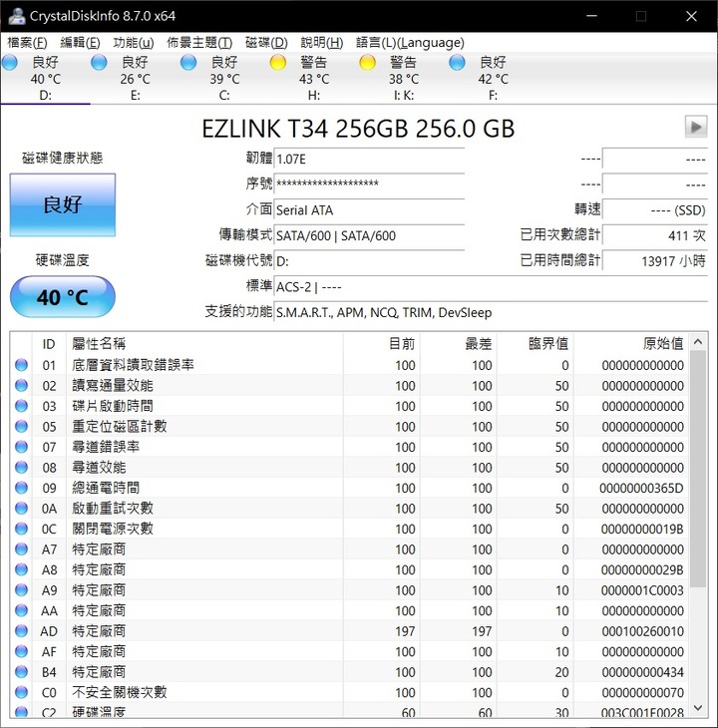Click status orb of attribute row 05
Screen dimensions: 718x728
21,426
